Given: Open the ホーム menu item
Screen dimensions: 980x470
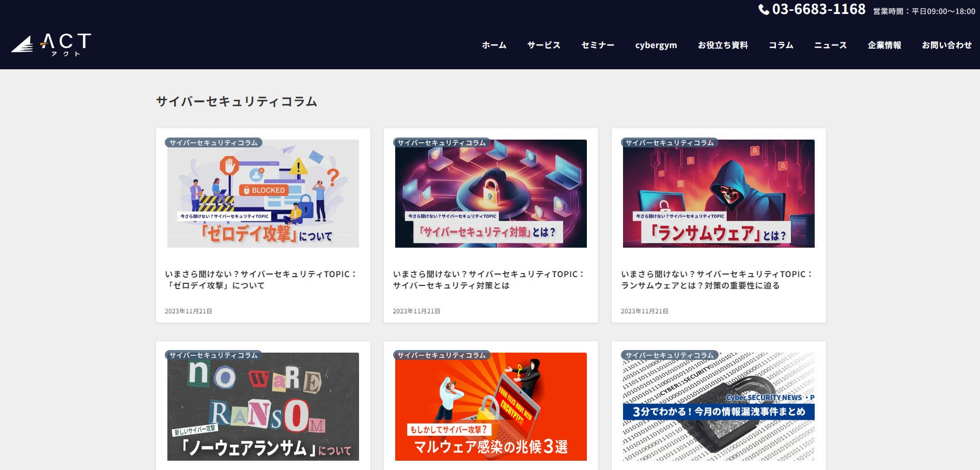Looking at the screenshot, I should [494, 45].
